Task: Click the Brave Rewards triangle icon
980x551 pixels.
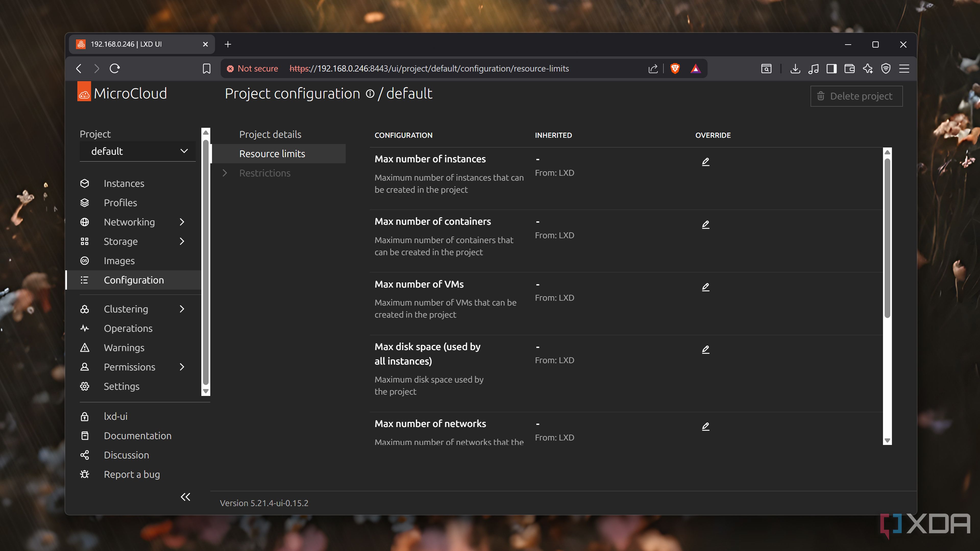Action: pyautogui.click(x=695, y=68)
